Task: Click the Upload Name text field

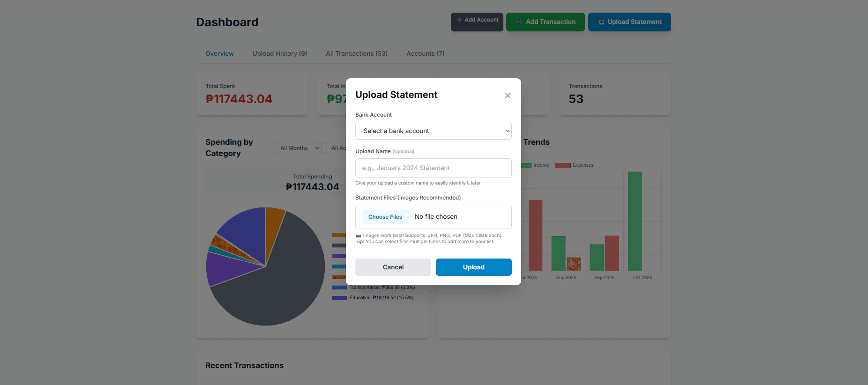Action: point(433,168)
